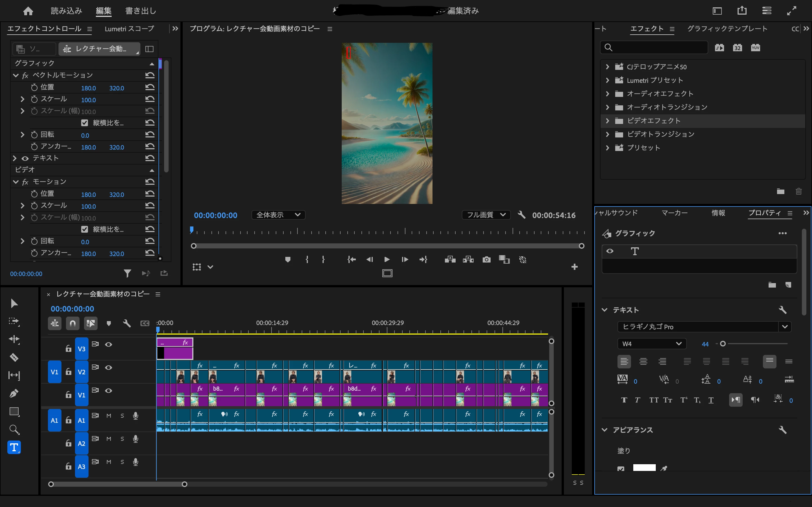
Task: Click the white fill color swatch
Action: point(644,468)
